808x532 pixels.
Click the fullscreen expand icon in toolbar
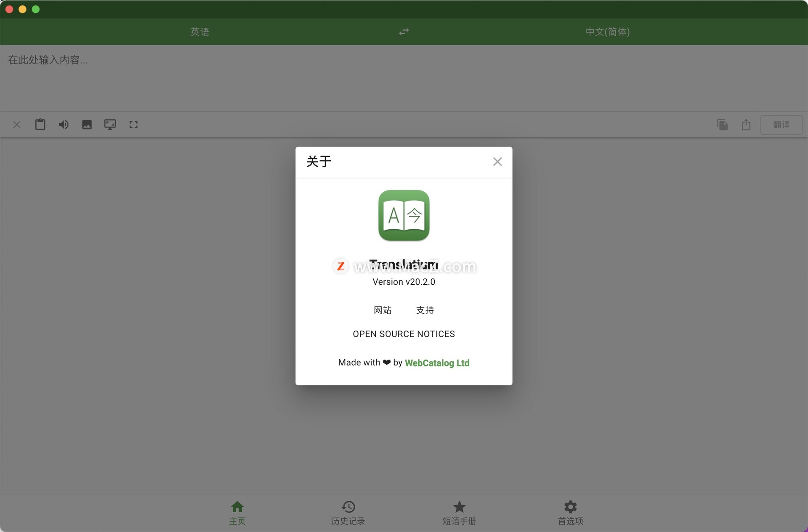click(x=133, y=124)
